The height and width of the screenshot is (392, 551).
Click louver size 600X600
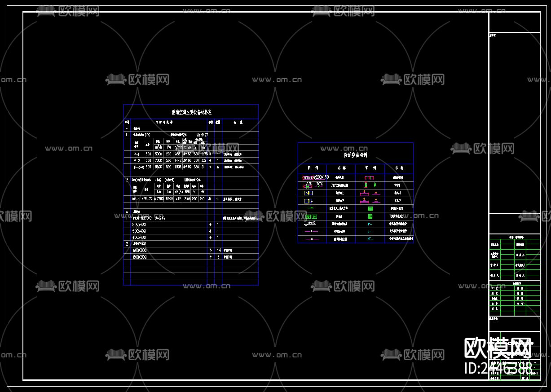(x=140, y=251)
